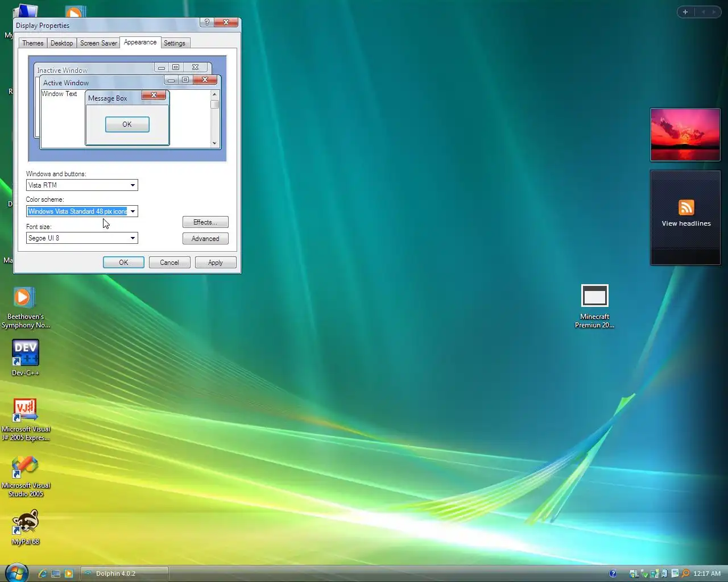Click the RSS feed icon in headlines gadget
Viewport: 728px width, 582px height.
686,207
